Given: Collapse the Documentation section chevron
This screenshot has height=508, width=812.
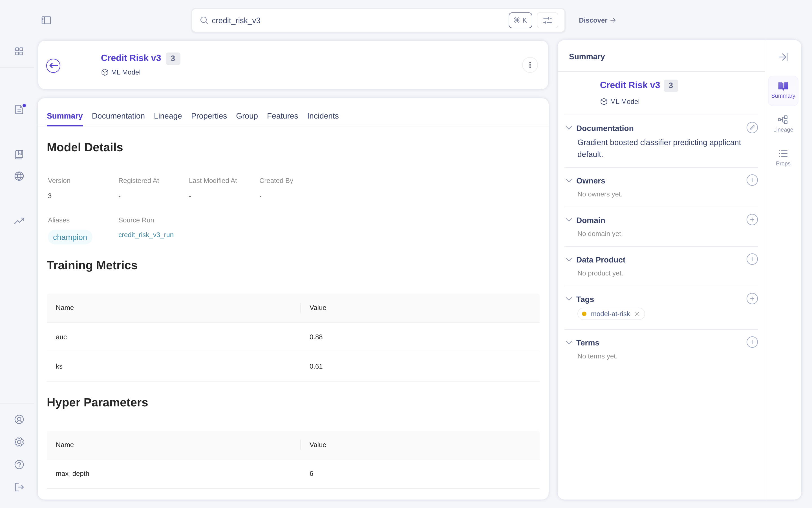Looking at the screenshot, I should [569, 128].
